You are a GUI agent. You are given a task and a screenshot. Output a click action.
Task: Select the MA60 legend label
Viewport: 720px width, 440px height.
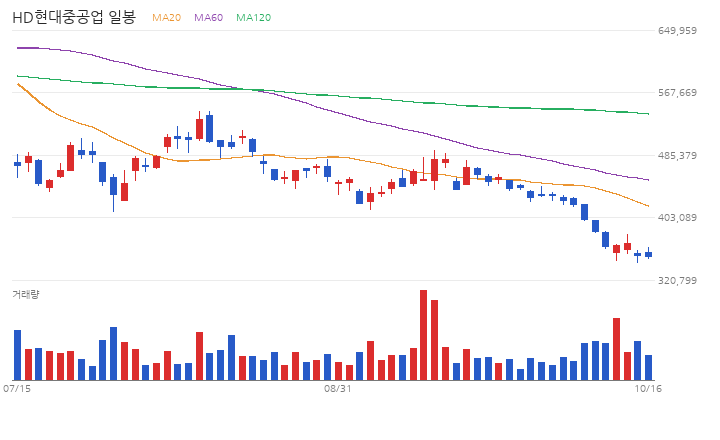point(208,17)
